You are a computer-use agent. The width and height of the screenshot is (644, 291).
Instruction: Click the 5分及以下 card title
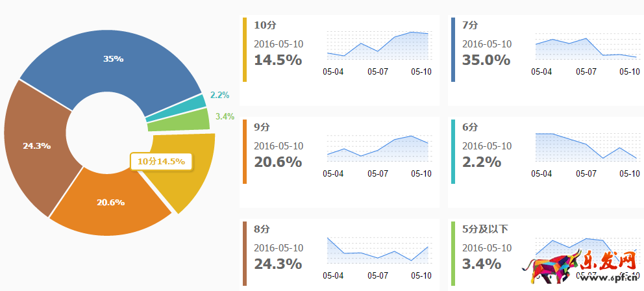tap(485, 229)
